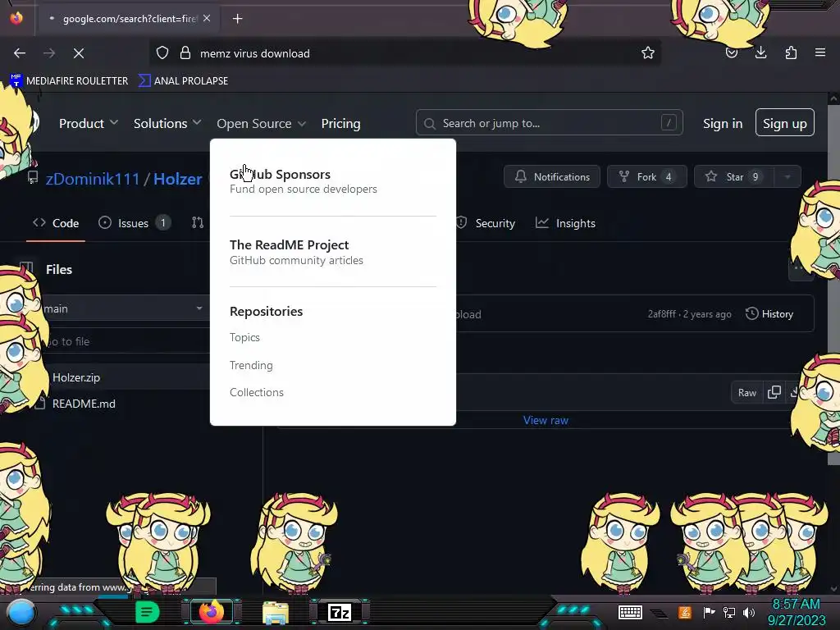Expand the Product menu
Screen dimensions: 840x630
pyautogui.click(x=89, y=124)
